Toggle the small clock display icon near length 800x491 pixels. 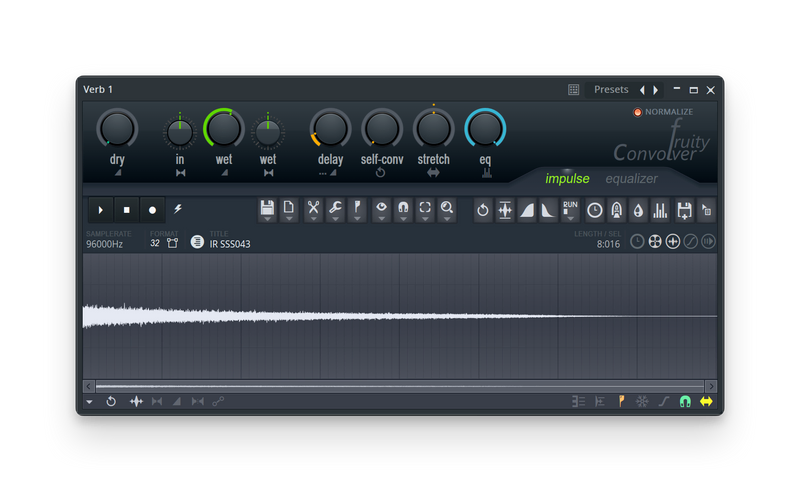pos(637,241)
